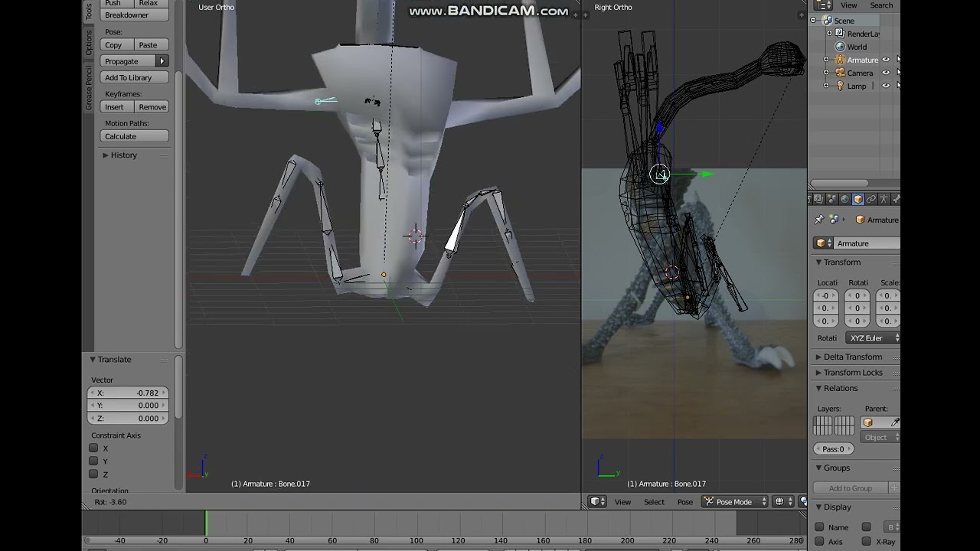
Task: Toggle Lamp visibility eye
Action: 887,86
